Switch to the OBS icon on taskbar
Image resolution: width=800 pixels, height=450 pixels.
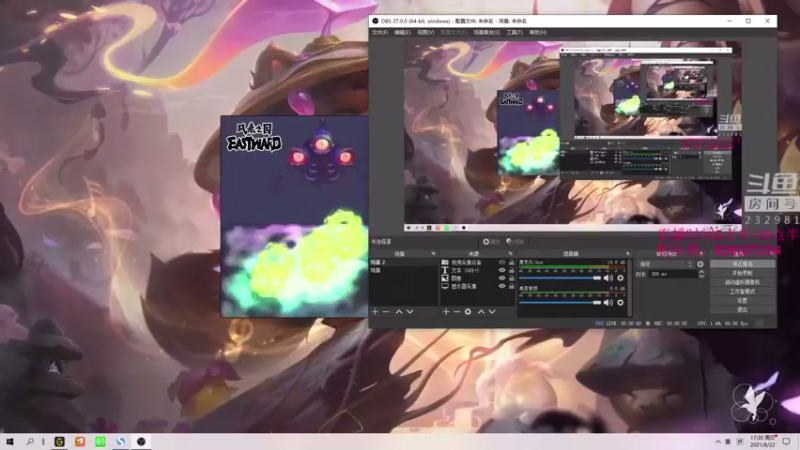pyautogui.click(x=141, y=441)
